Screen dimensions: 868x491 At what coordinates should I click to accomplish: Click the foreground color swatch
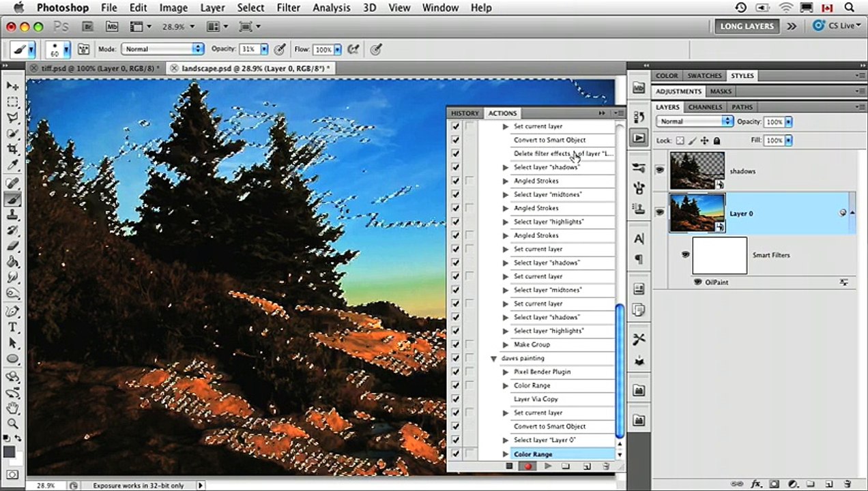point(9,451)
